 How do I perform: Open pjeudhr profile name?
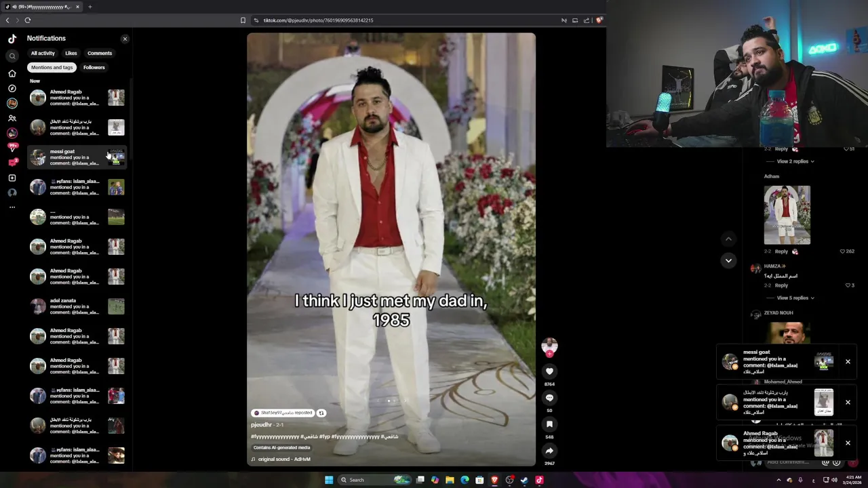pyautogui.click(x=261, y=424)
